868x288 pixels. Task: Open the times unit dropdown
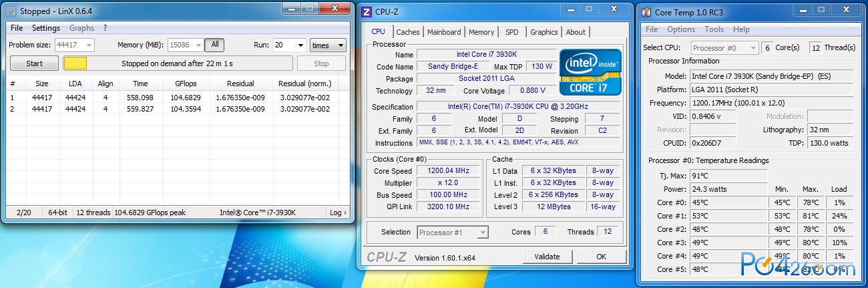coord(328,45)
